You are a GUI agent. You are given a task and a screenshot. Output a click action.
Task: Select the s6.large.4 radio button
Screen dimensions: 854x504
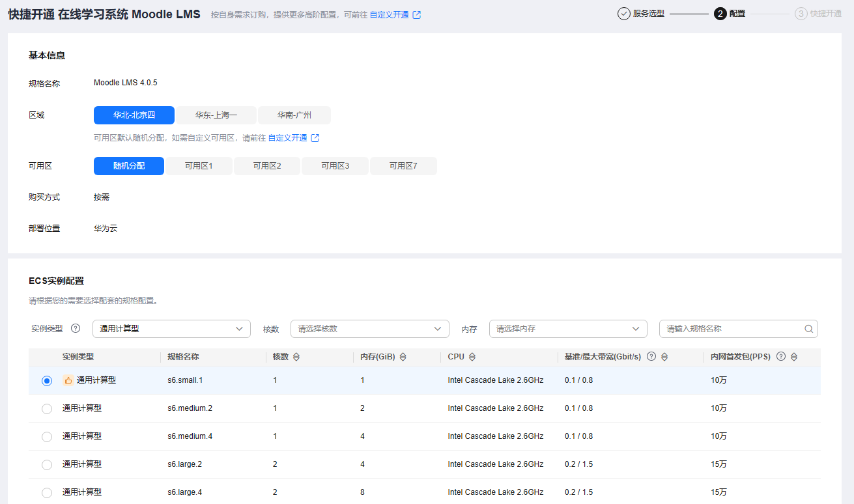click(47, 493)
